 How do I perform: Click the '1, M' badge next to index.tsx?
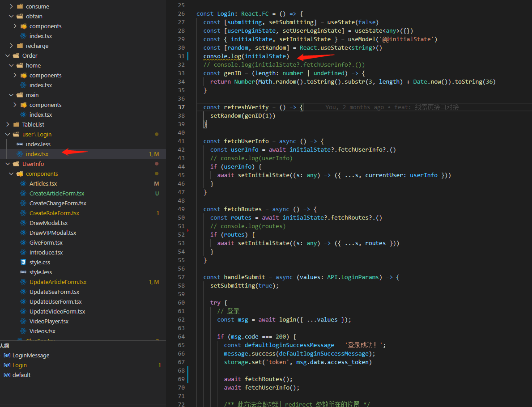pyautogui.click(x=153, y=154)
